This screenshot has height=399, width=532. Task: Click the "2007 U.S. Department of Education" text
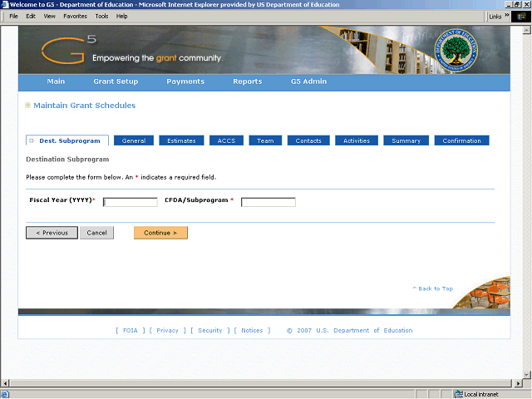(x=355, y=330)
